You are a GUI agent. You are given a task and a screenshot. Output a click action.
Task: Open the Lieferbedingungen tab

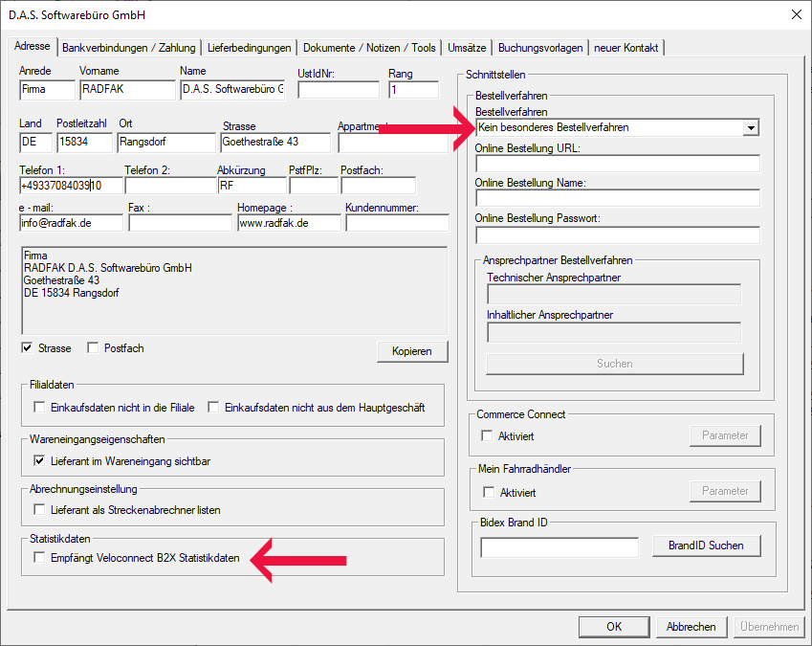coord(249,48)
